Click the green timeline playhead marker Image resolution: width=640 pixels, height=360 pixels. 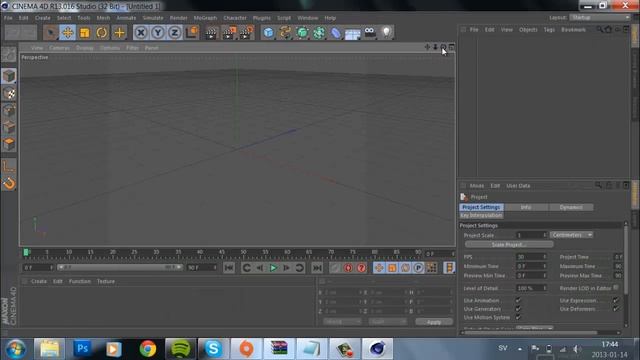pyautogui.click(x=26, y=253)
